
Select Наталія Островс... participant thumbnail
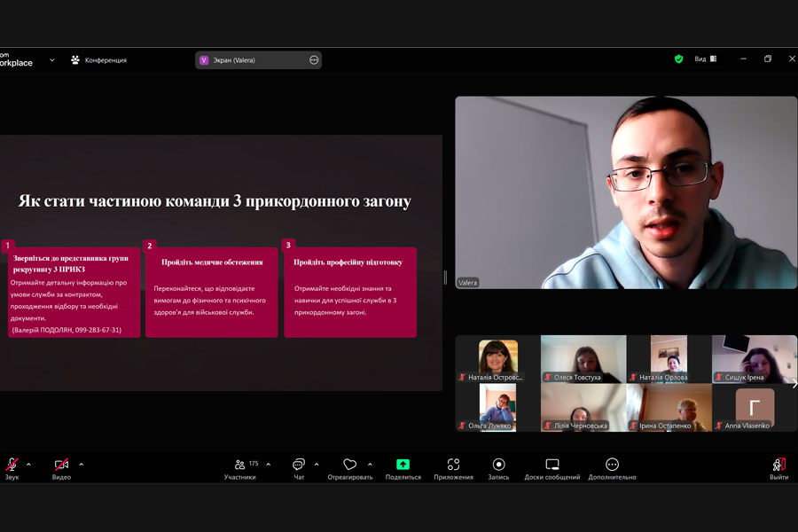pos(497,359)
